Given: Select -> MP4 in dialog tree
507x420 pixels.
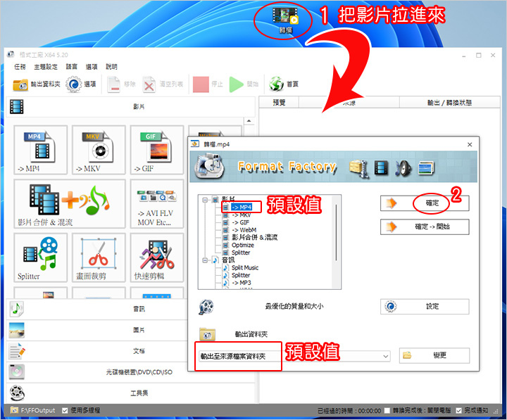Looking at the screenshot, I should coord(242,208).
